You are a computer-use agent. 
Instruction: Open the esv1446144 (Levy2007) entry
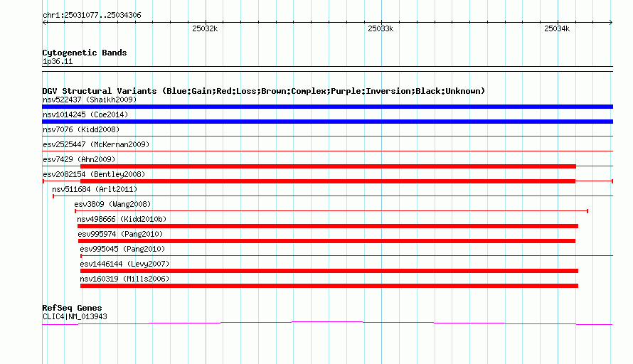pyautogui.click(x=124, y=264)
